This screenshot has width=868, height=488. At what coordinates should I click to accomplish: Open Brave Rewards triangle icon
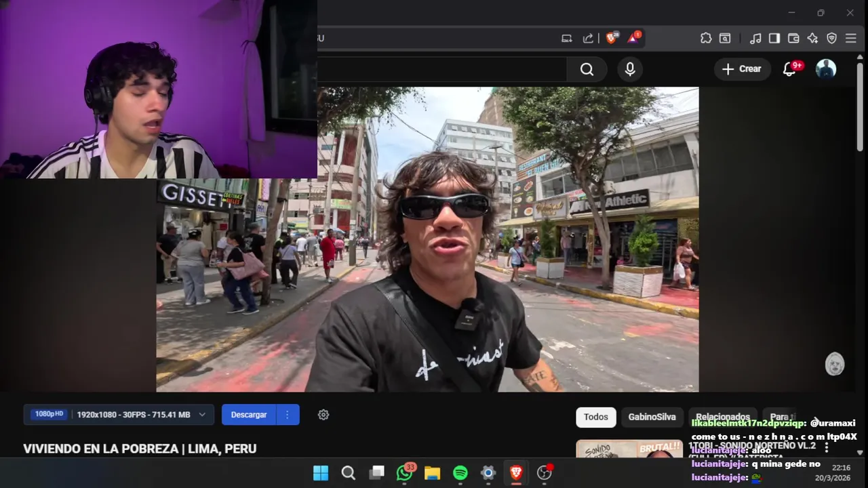click(633, 39)
